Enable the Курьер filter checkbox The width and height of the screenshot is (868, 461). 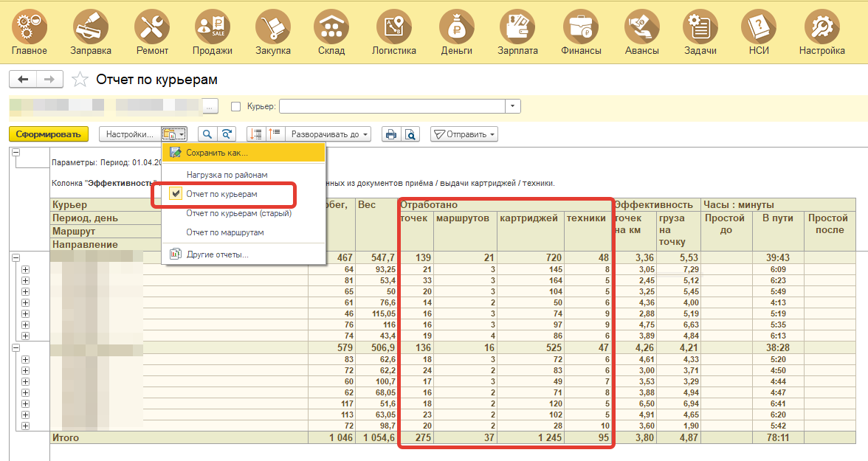click(x=236, y=107)
